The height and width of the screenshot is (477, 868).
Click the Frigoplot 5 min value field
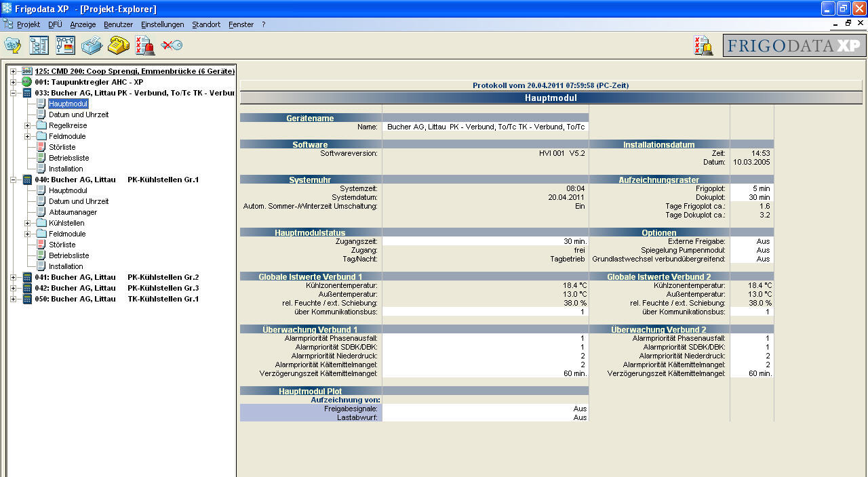[x=751, y=188]
